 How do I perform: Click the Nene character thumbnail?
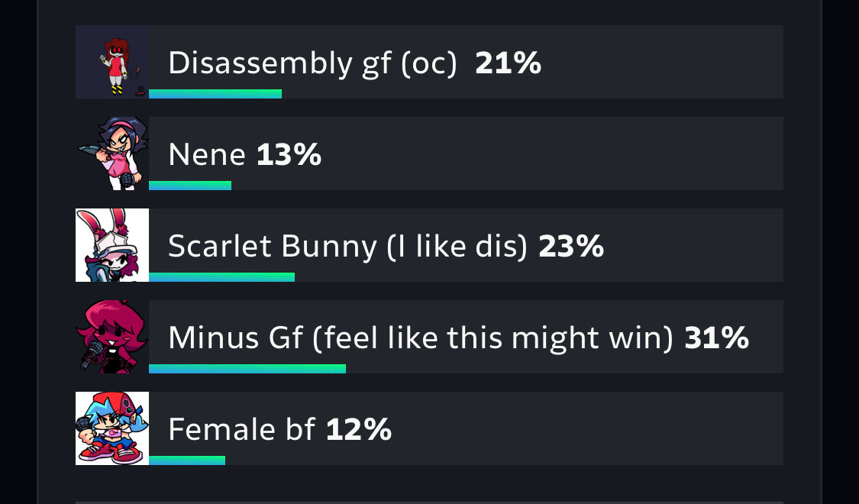tap(112, 153)
